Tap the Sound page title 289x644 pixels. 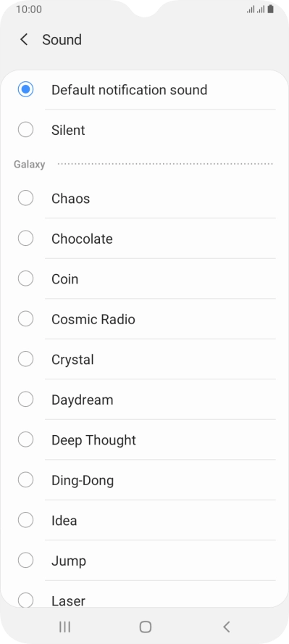(62, 40)
